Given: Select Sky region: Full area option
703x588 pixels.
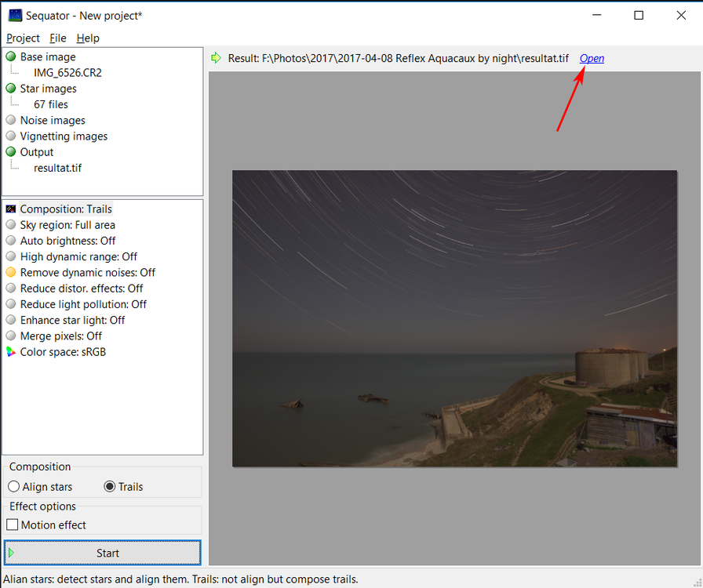Looking at the screenshot, I should coord(67,225).
